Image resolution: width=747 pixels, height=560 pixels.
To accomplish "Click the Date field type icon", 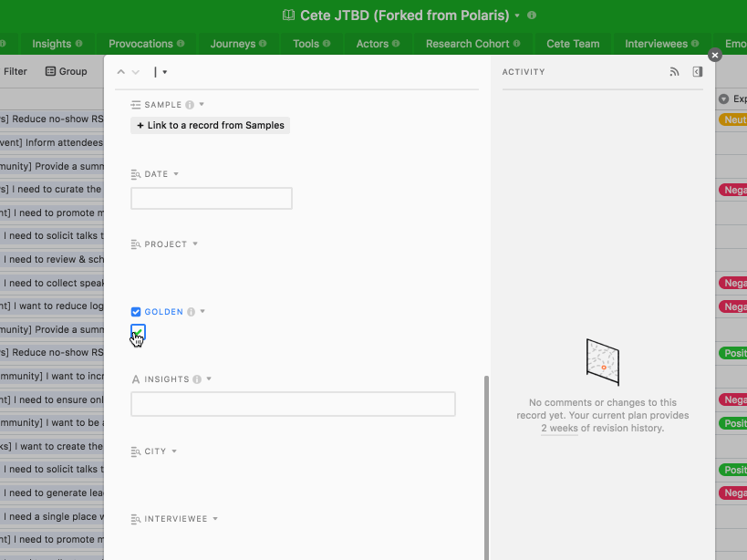I will (x=134, y=173).
